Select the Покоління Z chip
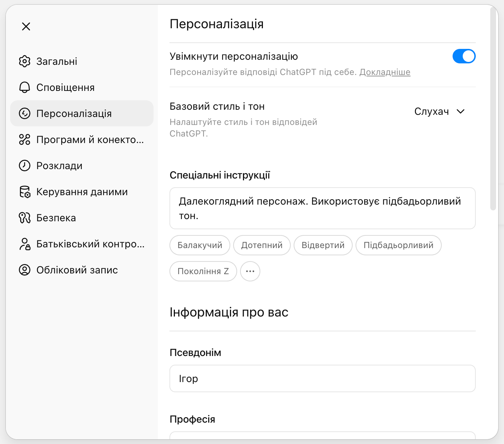Viewport: 504px width, 444px height. point(203,271)
